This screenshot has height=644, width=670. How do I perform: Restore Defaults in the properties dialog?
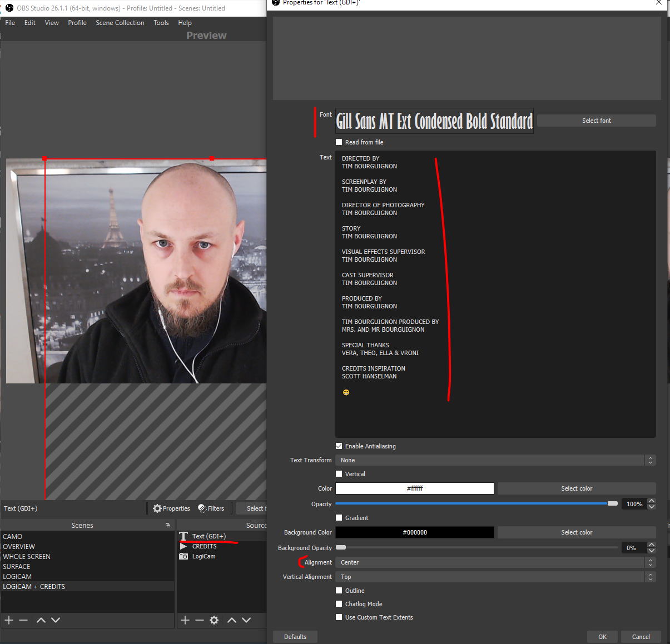click(x=295, y=637)
